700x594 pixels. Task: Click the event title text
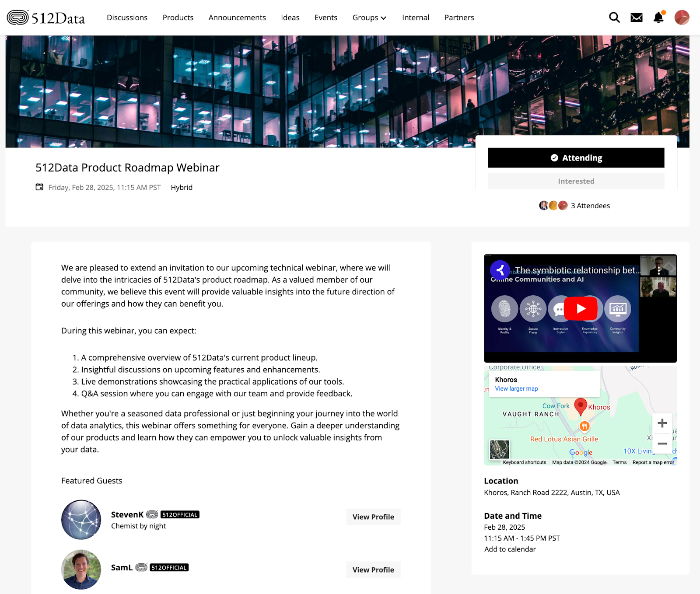pyautogui.click(x=127, y=168)
